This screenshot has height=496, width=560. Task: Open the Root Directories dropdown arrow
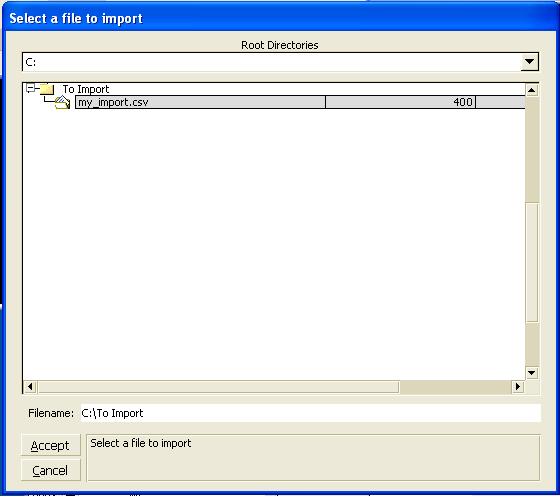[x=529, y=62]
